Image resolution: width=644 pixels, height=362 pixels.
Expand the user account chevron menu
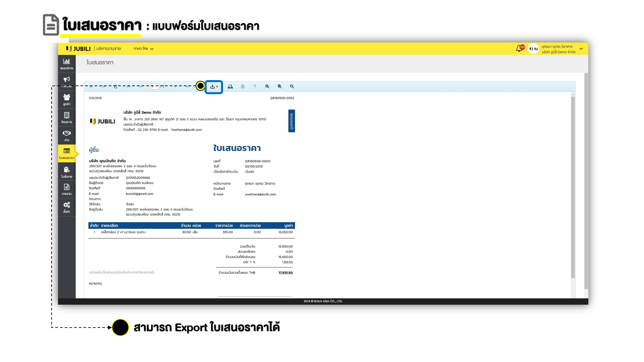point(581,49)
